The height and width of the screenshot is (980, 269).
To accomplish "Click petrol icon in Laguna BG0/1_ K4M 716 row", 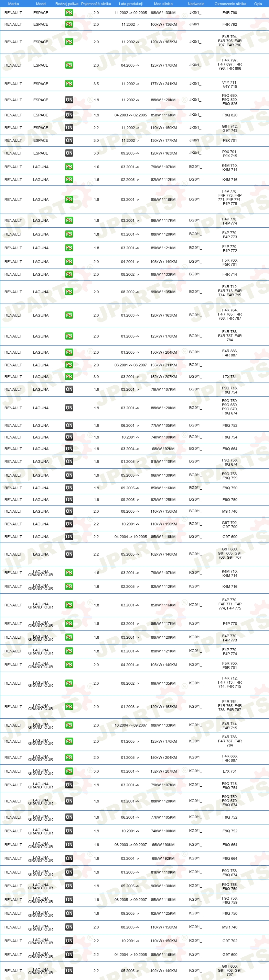I will pos(69,180).
